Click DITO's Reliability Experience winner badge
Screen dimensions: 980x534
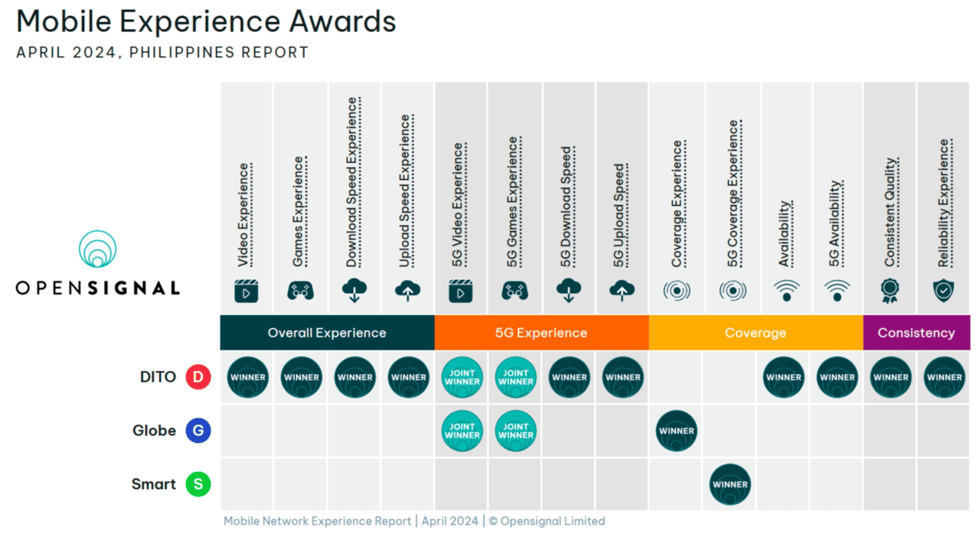click(x=944, y=377)
